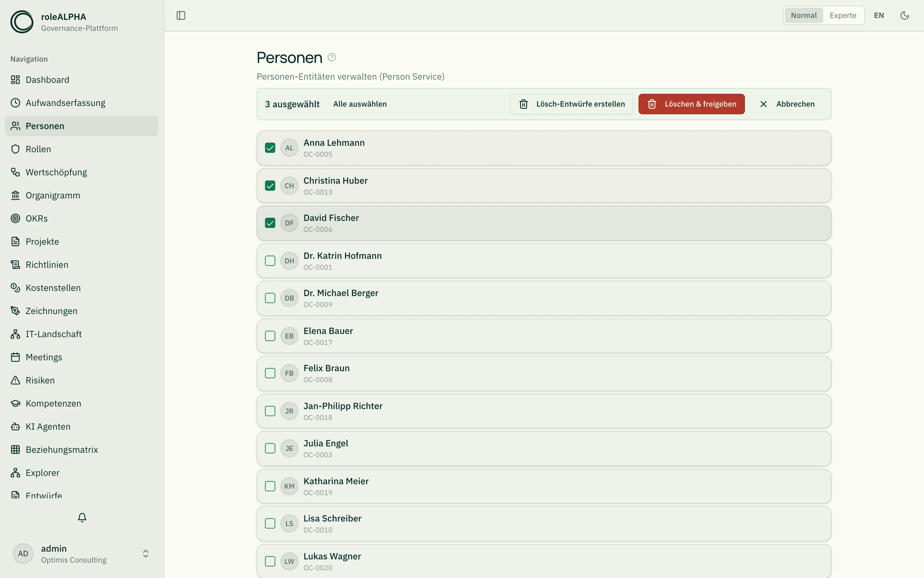
Task: Click the Aufwandserfassung clock icon
Action: click(15, 103)
